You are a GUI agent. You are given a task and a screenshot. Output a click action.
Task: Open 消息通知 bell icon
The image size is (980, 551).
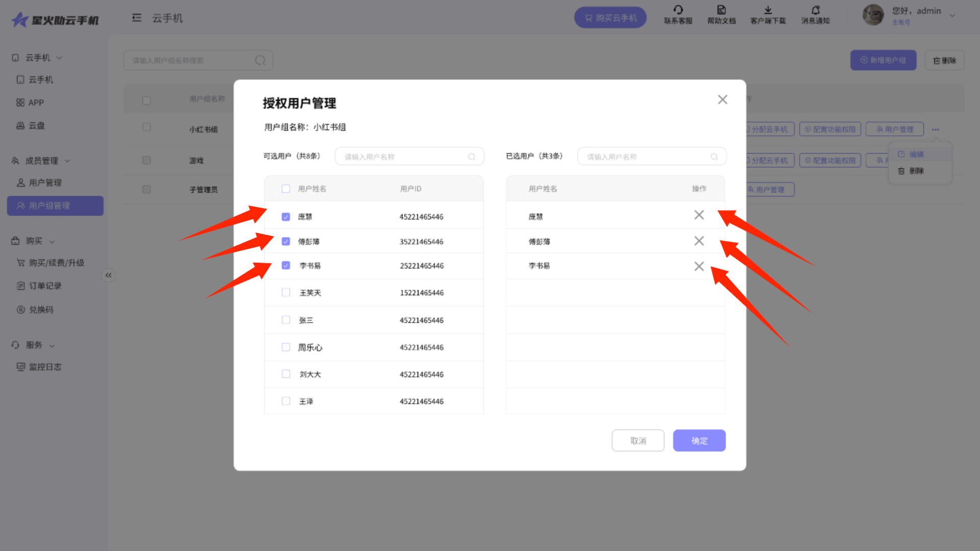(x=815, y=10)
